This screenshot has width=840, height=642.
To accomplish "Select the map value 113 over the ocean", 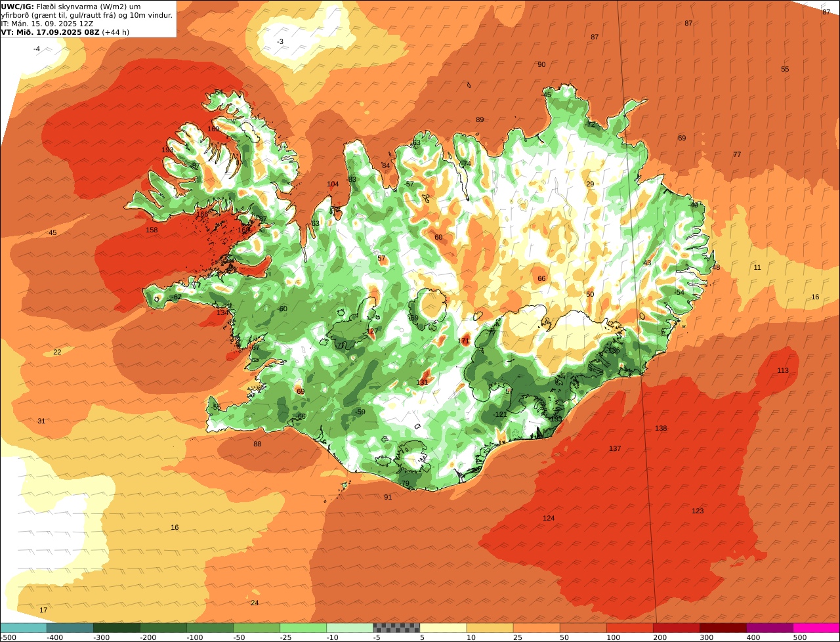I will [x=783, y=370].
